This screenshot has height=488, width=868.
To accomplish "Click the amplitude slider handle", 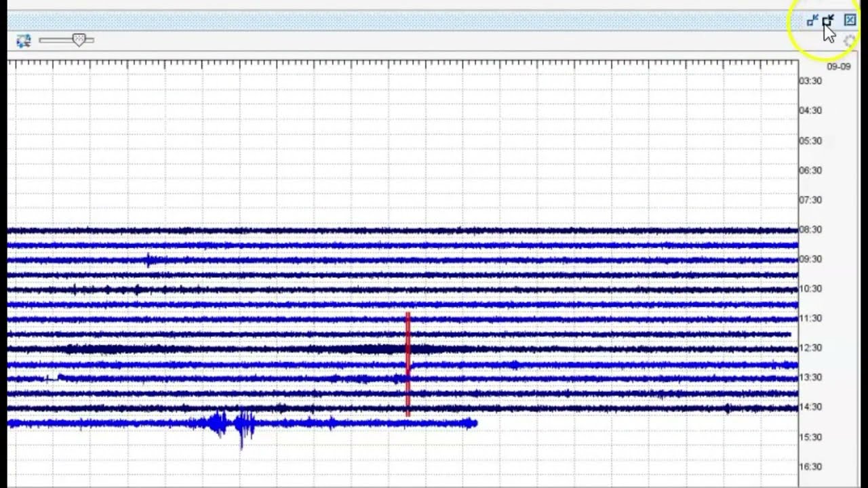I will (x=79, y=40).
